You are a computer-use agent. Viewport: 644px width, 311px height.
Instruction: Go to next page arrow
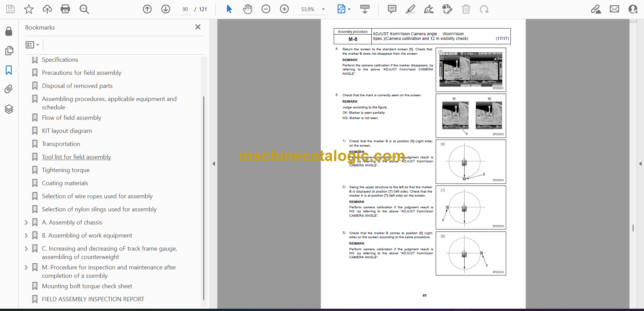pyautogui.click(x=166, y=9)
